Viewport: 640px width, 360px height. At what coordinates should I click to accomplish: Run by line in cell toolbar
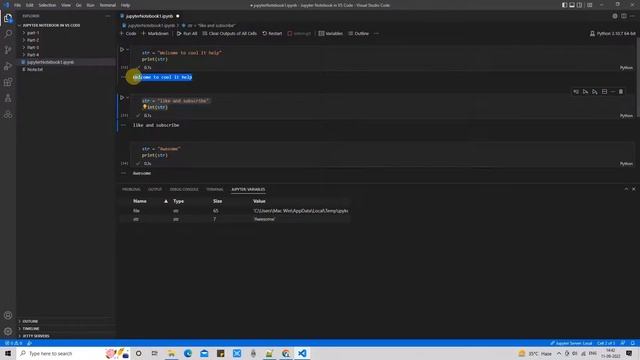[576, 92]
